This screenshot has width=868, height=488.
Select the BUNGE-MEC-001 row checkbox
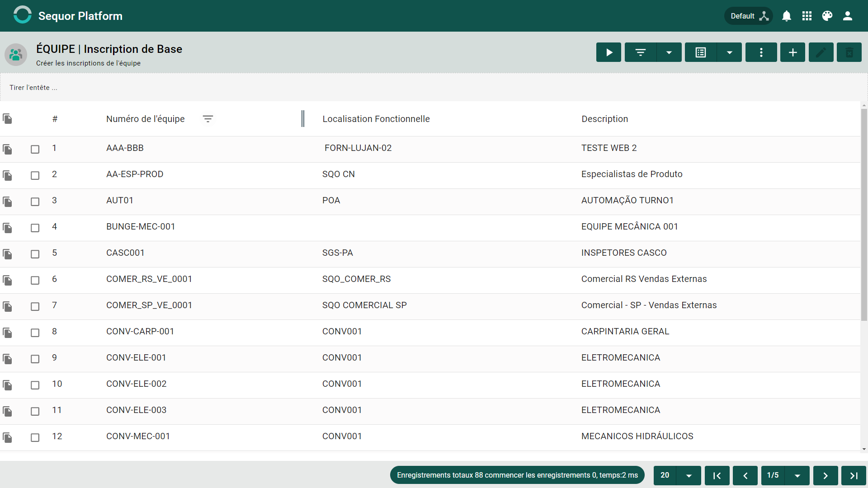click(x=35, y=228)
